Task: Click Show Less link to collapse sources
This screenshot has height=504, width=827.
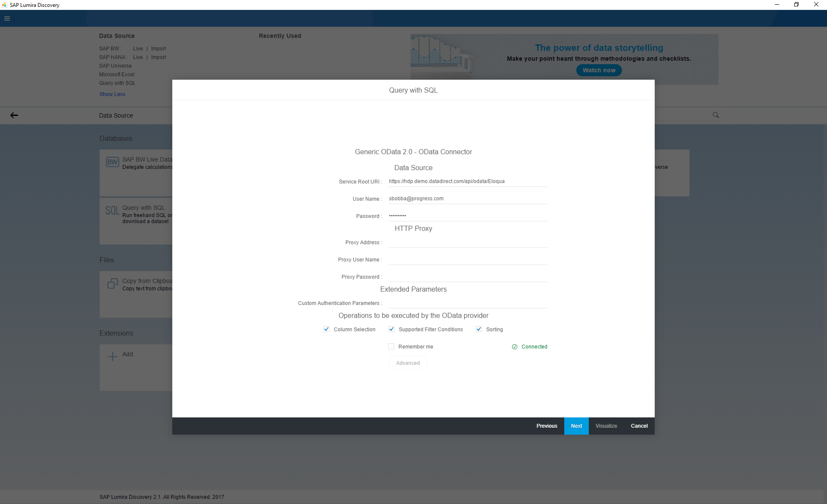Action: click(x=113, y=94)
